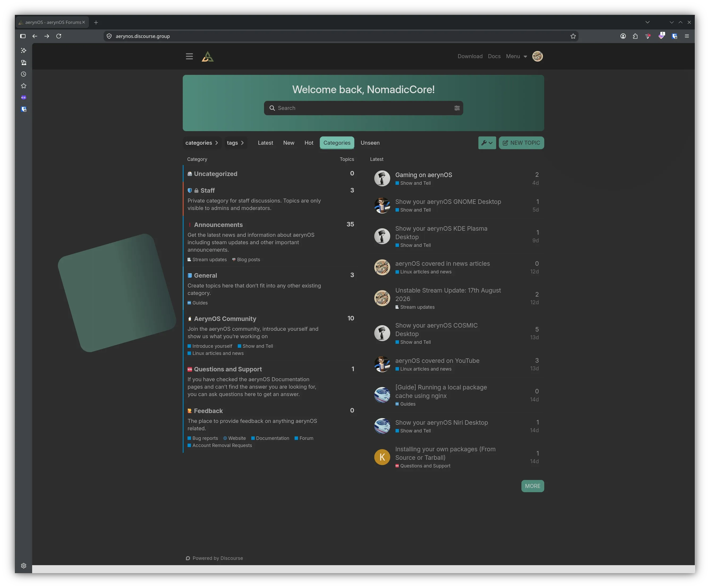Open browser account icon
The image size is (710, 588).
[623, 36]
